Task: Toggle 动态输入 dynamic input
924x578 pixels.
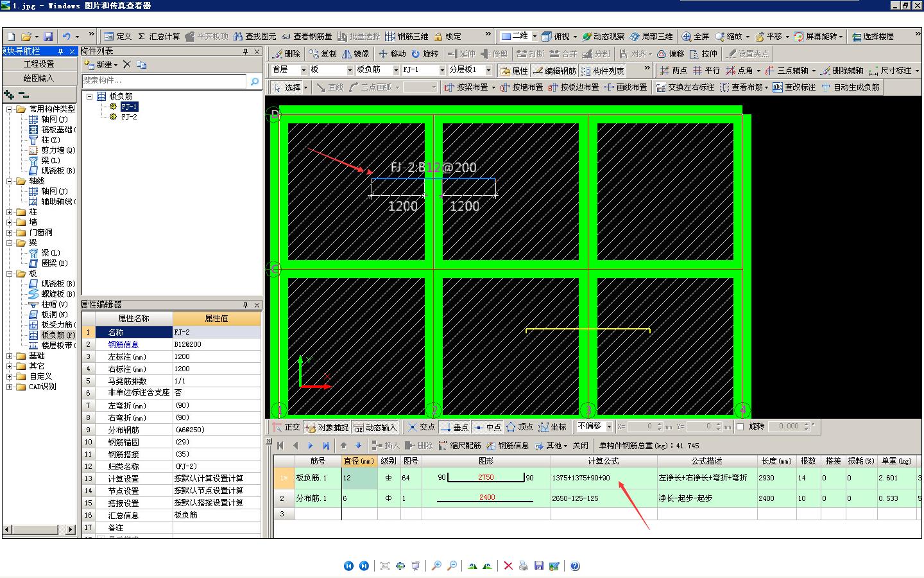Action: coord(375,427)
